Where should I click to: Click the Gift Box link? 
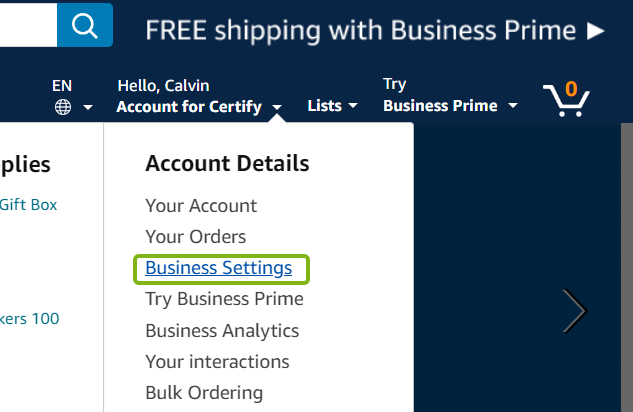(28, 204)
